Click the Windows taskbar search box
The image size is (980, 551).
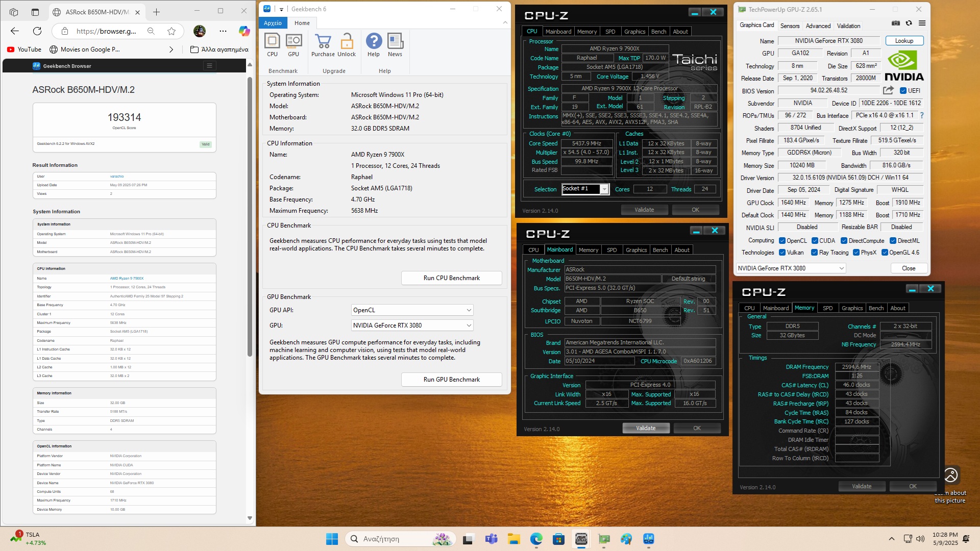[400, 539]
